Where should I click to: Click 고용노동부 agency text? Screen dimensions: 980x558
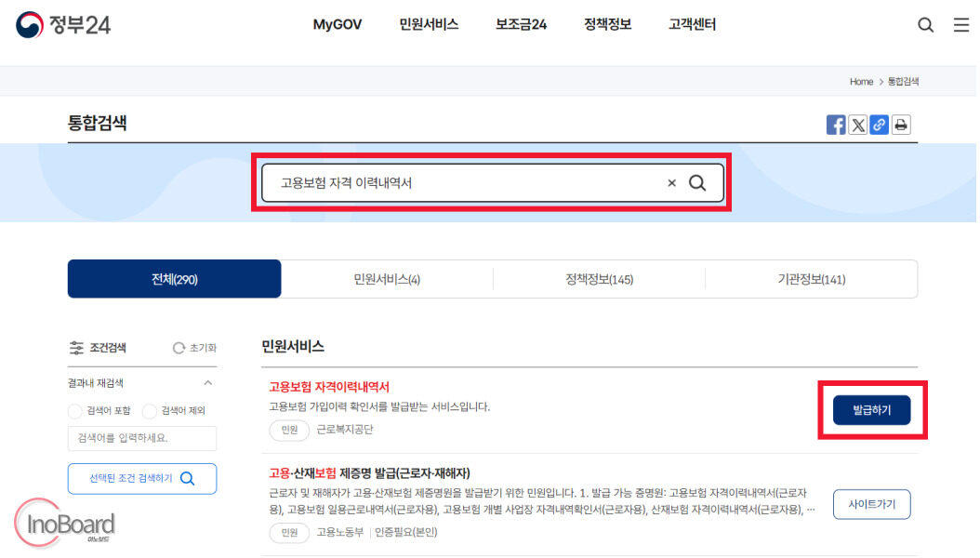[x=340, y=532]
